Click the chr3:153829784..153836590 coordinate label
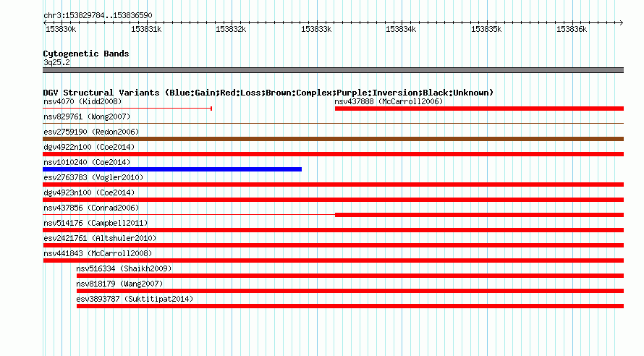This screenshot has height=356, width=644. (x=98, y=15)
